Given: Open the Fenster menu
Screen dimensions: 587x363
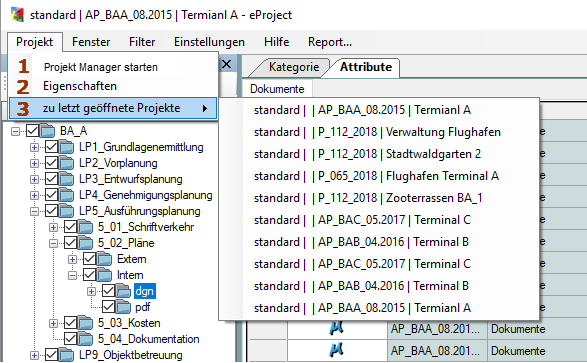Looking at the screenshot, I should 91,42.
